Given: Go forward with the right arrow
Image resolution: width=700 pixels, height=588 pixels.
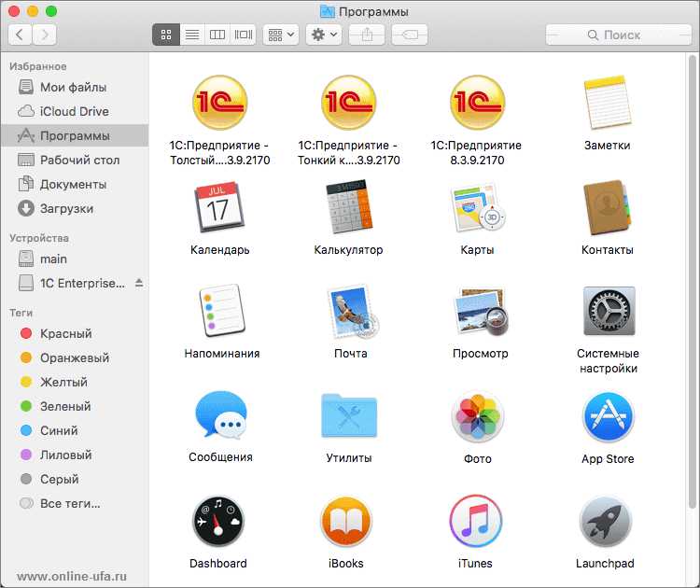Looking at the screenshot, I should pyautogui.click(x=44, y=35).
